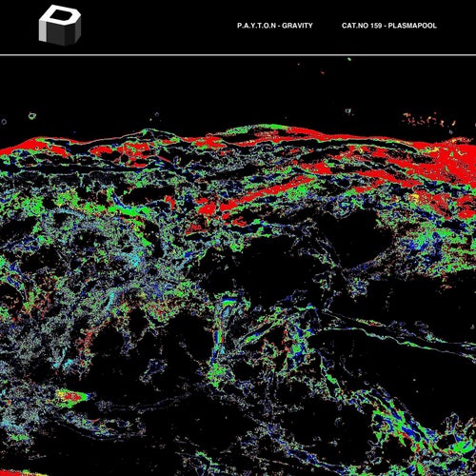Screen dimensions: 476x476
Task: Click the word PLASMAPOOL in the header
Action: [412, 26]
